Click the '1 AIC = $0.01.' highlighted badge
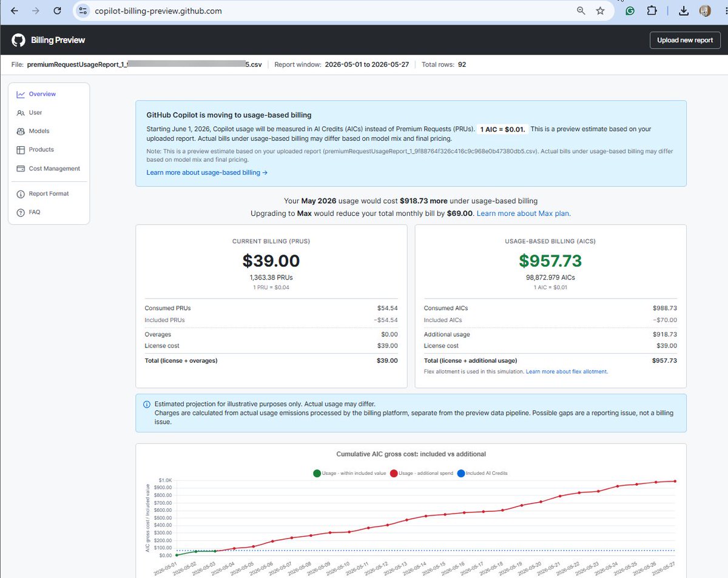728x578 pixels. click(x=503, y=129)
